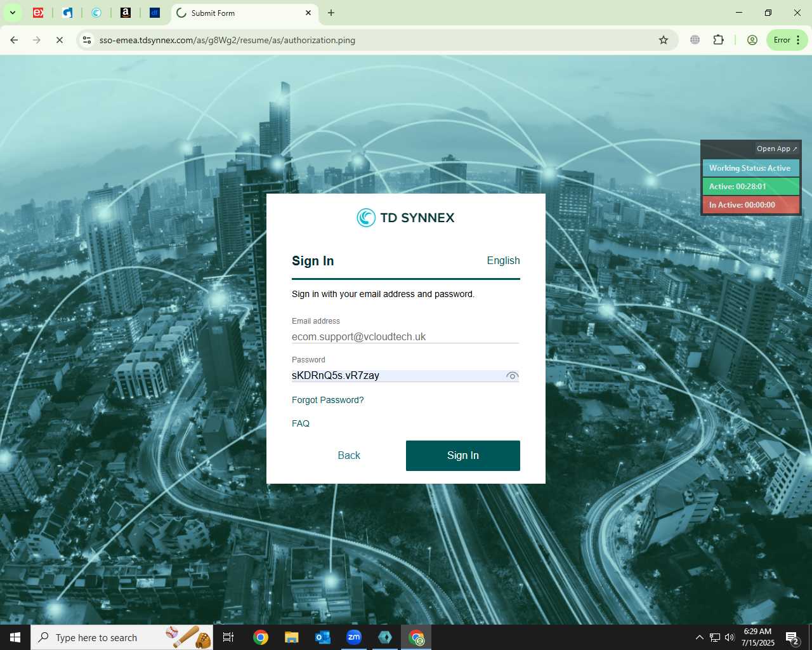This screenshot has height=650, width=812.
Task: Click Working Status: Active bar
Action: 750,168
